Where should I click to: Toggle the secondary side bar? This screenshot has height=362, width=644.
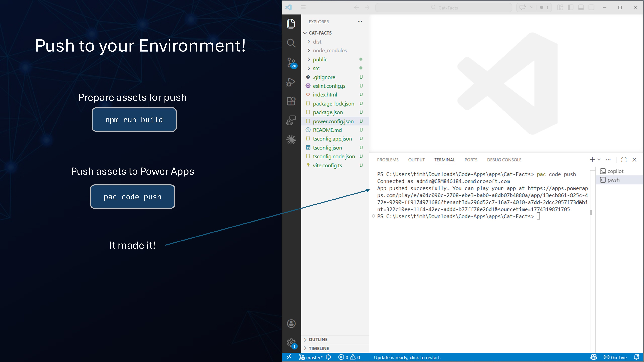pos(592,8)
